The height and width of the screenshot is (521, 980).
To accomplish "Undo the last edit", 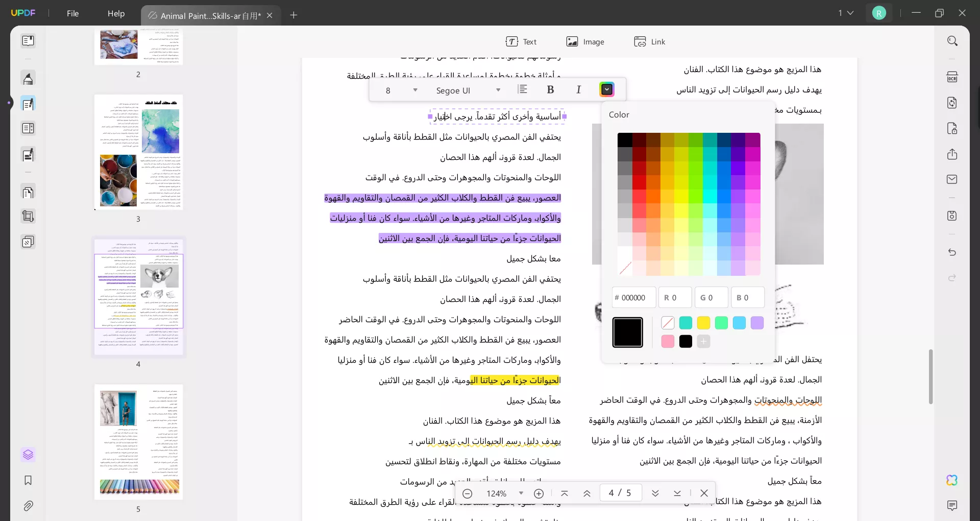I will (951, 253).
